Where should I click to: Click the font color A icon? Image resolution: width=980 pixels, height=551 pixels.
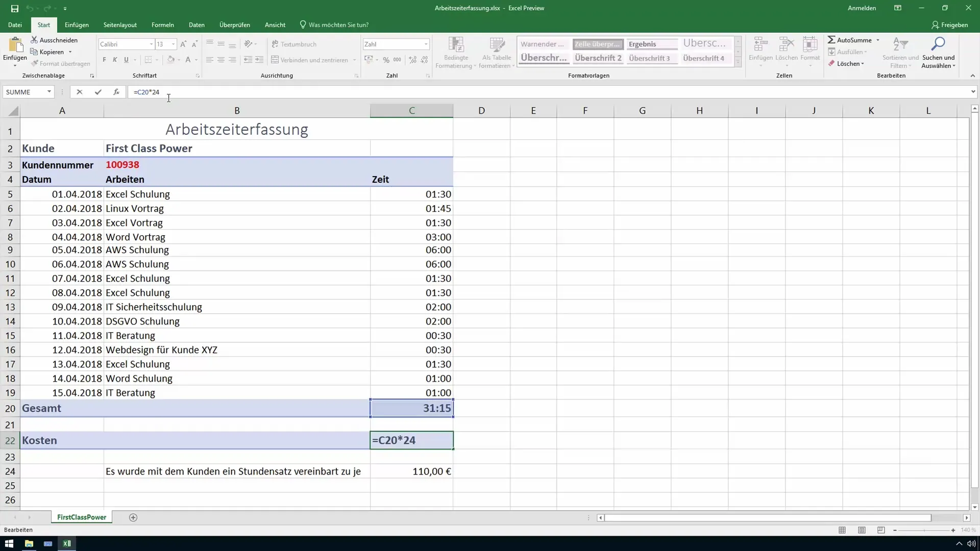coord(188,60)
